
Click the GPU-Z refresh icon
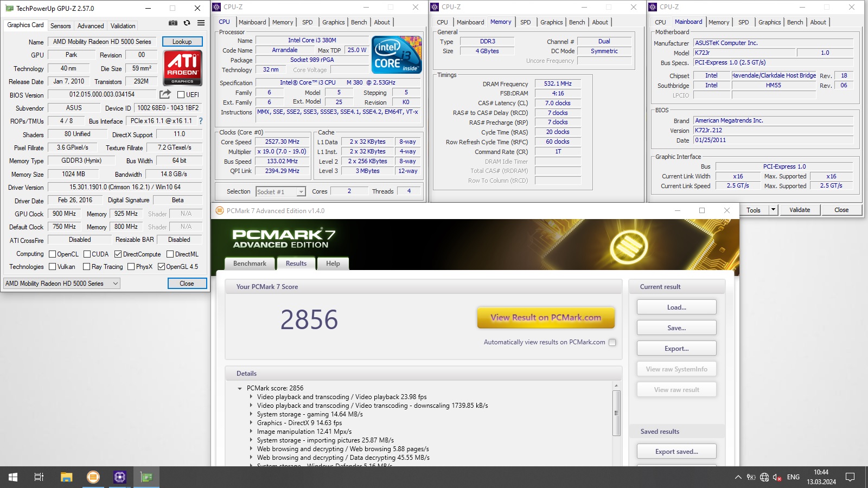pos(187,23)
